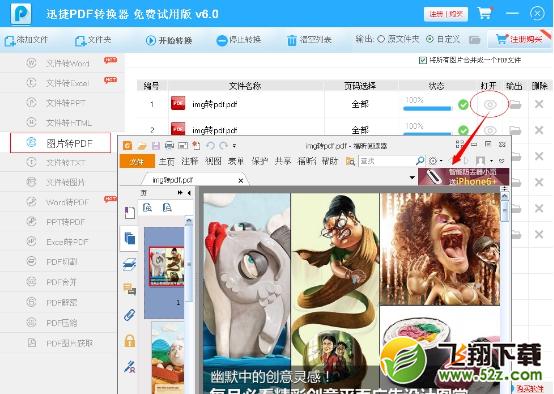Open the security lock panel in reader sidebar

click(x=130, y=341)
